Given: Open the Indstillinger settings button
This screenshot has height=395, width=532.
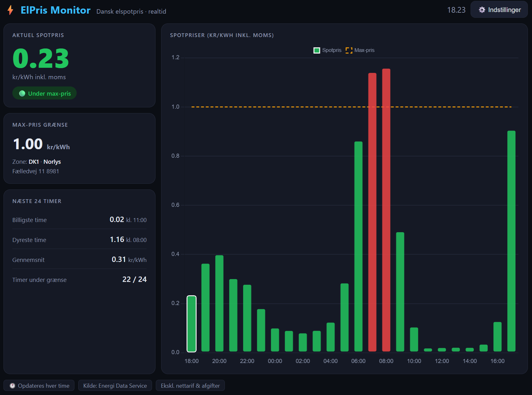Looking at the screenshot, I should point(499,10).
